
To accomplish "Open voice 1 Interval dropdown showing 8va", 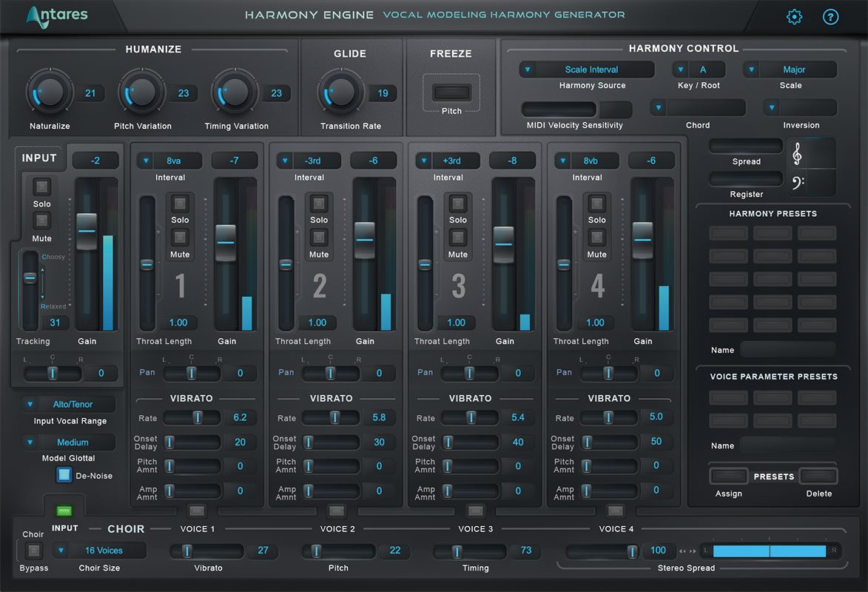I will 169,161.
